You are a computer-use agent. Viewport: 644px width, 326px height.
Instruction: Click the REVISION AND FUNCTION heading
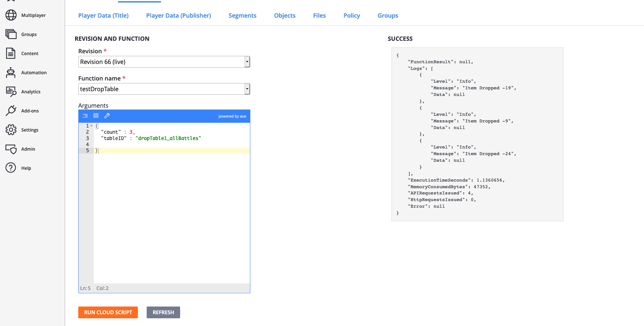[x=112, y=39]
